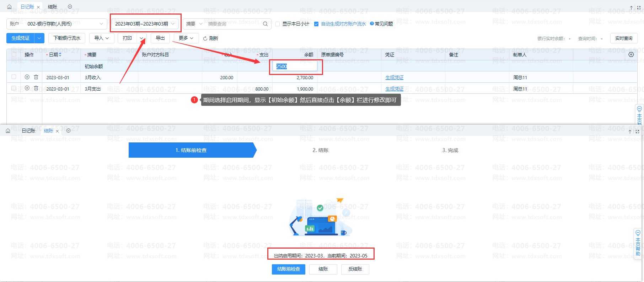Screen dimensions: 644x282
Task: Expand the 导入 dropdown button
Action: pos(102,38)
